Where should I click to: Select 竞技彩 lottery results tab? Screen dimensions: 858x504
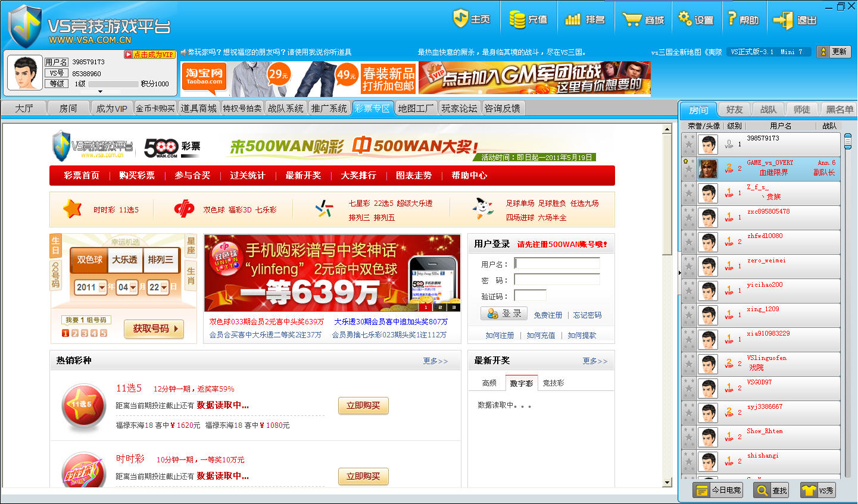tap(553, 383)
